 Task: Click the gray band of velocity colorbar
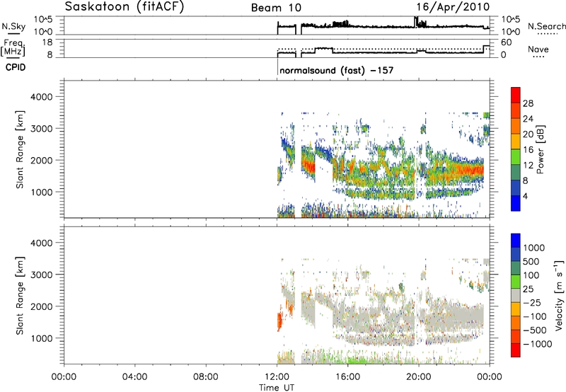[x=516, y=296]
